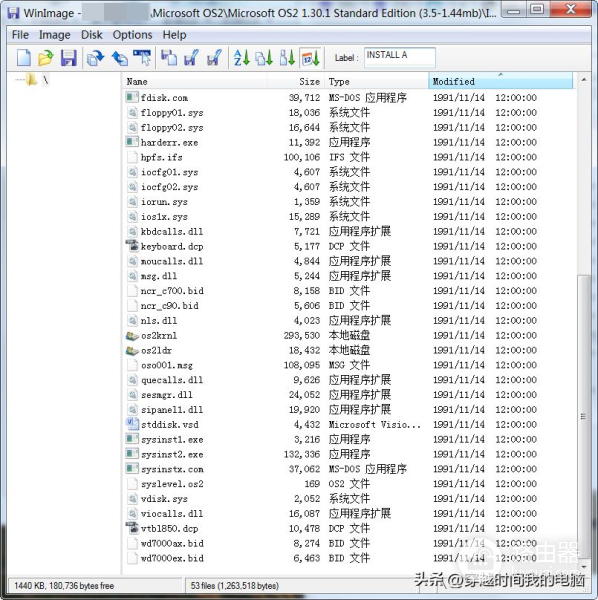Select the file sysinst2.exe
Viewport: 598px width, 600px height.
click(172, 454)
